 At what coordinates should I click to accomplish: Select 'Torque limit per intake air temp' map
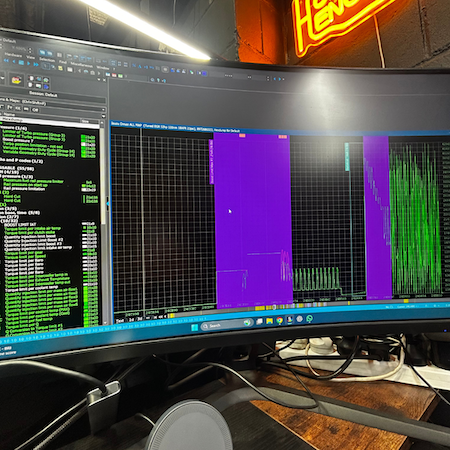pos(33,229)
